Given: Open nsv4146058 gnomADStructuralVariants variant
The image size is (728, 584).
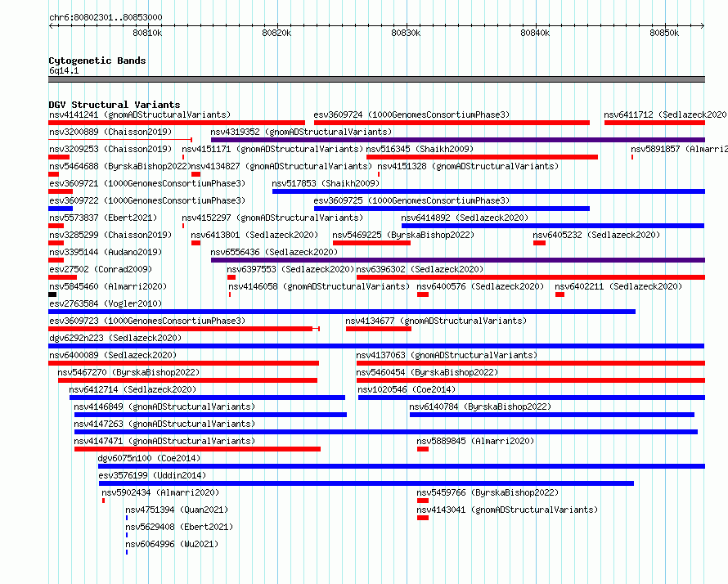Looking at the screenshot, I should coord(319,286).
